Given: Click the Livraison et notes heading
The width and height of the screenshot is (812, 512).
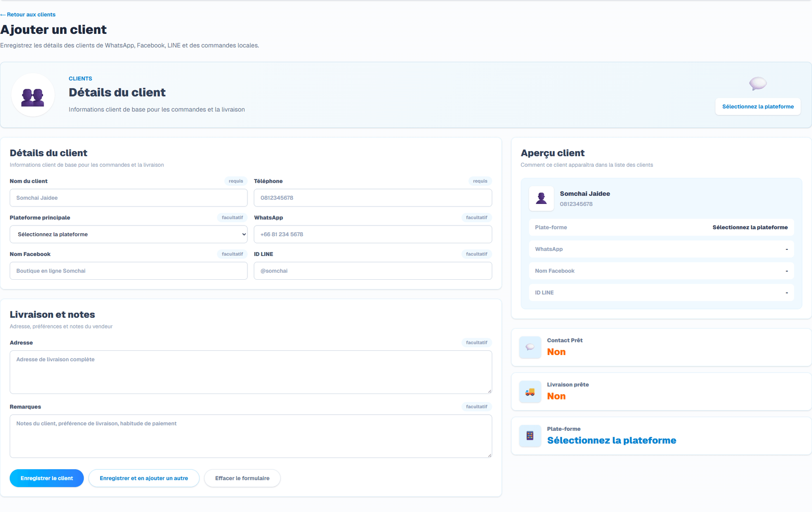Looking at the screenshot, I should tap(52, 314).
